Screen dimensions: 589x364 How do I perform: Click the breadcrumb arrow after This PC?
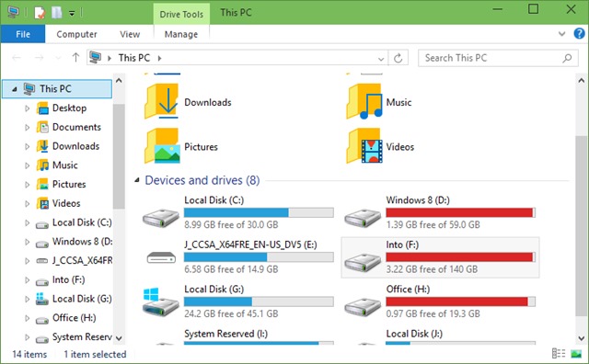click(x=159, y=58)
